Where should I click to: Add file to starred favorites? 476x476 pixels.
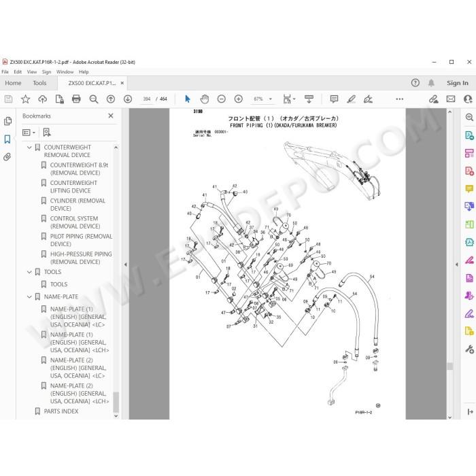click(x=26, y=99)
